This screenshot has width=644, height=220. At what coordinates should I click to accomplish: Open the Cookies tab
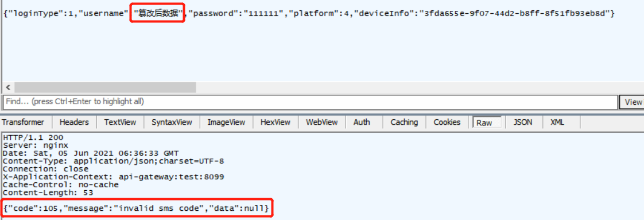click(x=447, y=122)
